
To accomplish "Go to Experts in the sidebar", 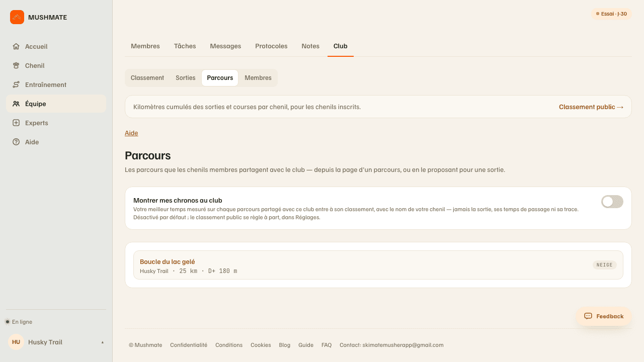I will 56,123.
